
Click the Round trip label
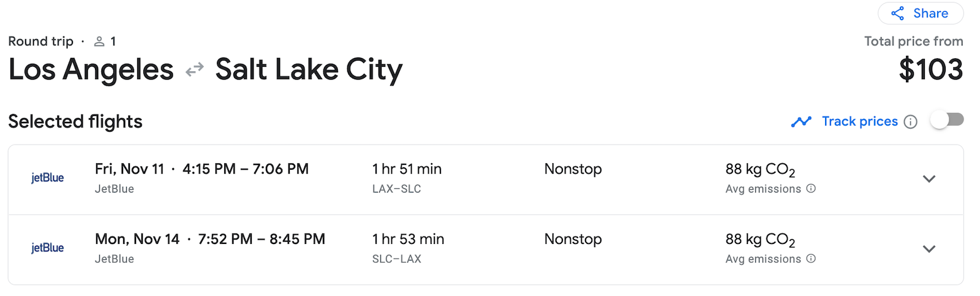click(x=40, y=41)
